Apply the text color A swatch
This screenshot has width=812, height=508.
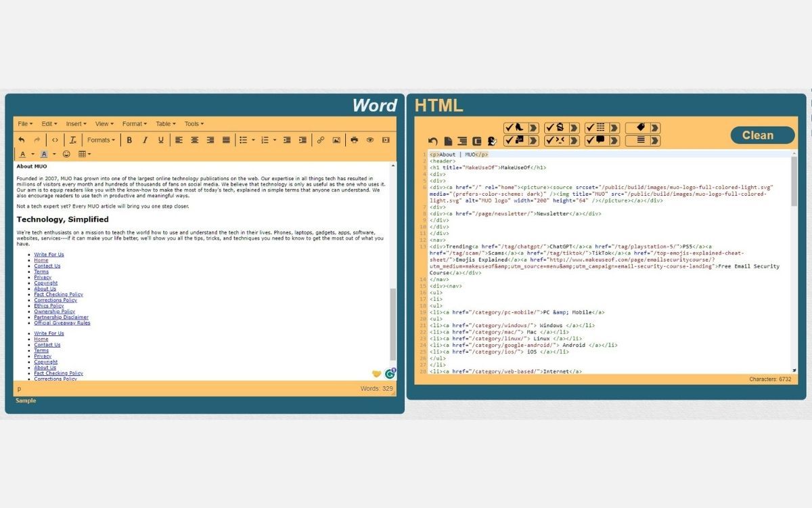click(x=22, y=154)
